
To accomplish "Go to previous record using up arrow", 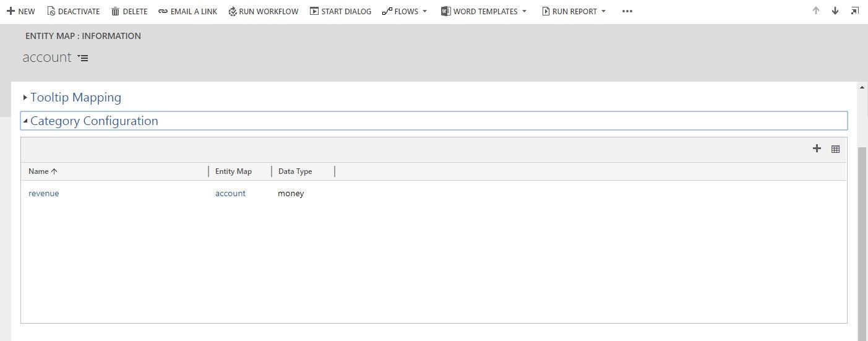I will 816,11.
